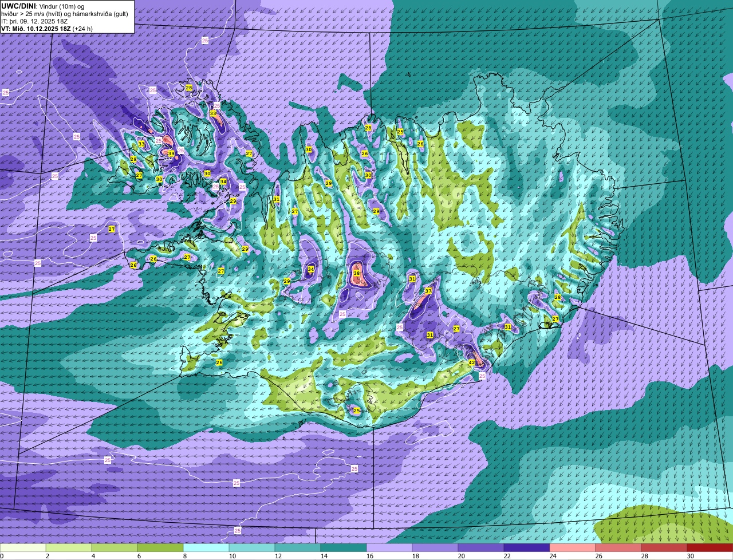Viewport: 733px width, 560px height.
Task: Click the yellow max gust label 38
Action: click(x=356, y=274)
